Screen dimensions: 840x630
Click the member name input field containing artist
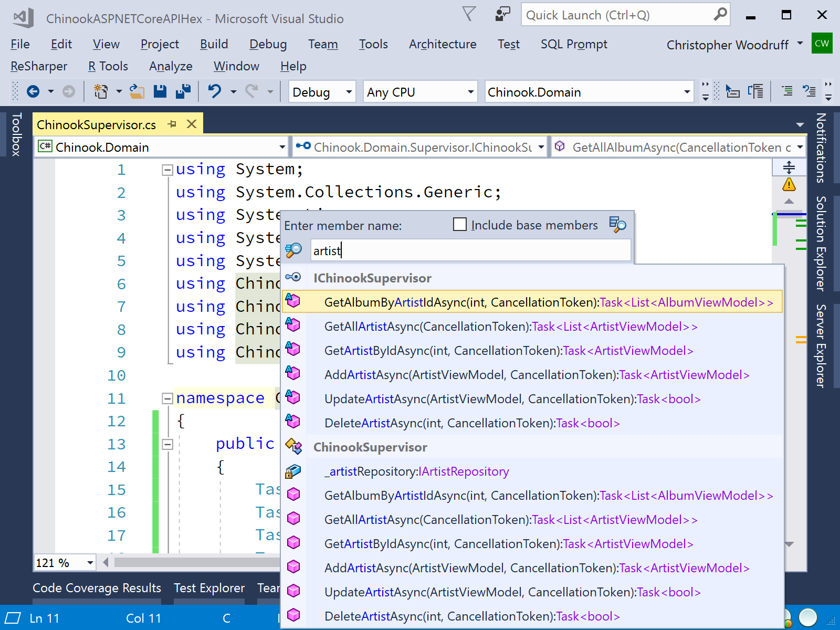click(470, 250)
